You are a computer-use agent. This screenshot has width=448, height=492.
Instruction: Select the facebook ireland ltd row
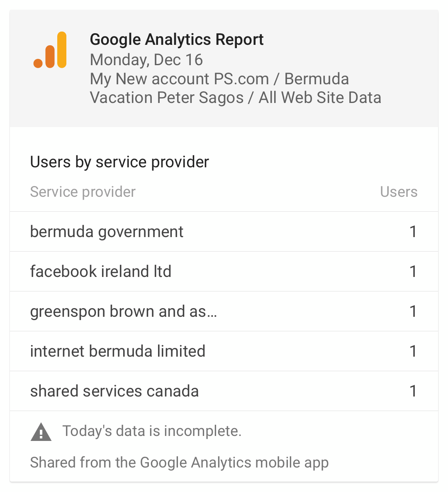224,272
